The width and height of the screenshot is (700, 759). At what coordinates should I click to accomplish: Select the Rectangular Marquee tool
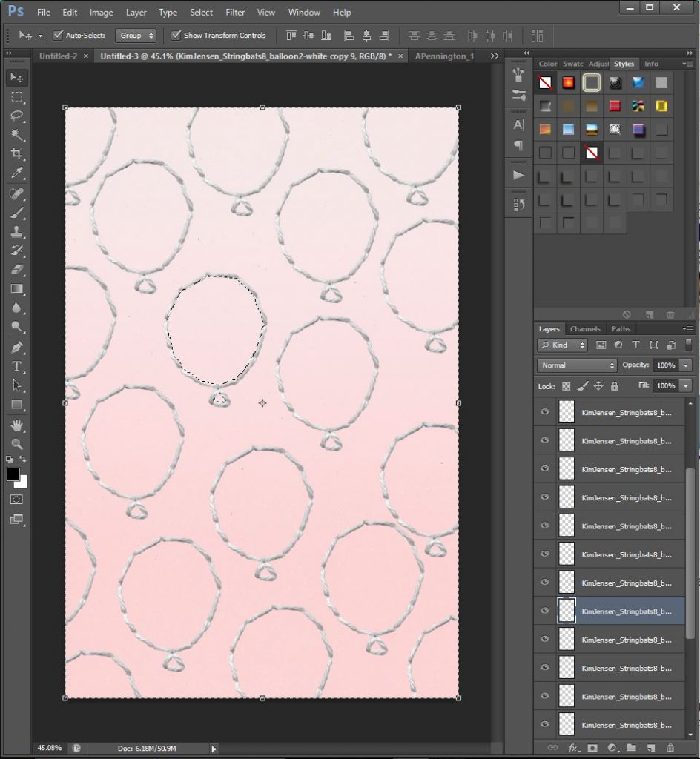[x=16, y=97]
